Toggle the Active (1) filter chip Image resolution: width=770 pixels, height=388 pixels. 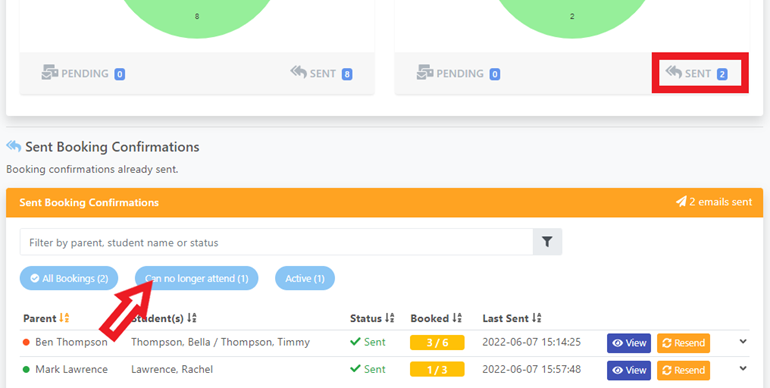304,278
